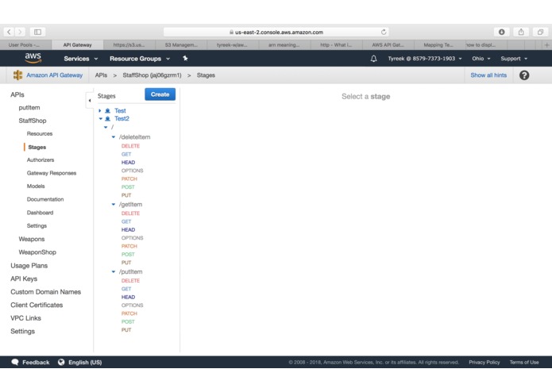
Task: Select PATCH method under /deleteItem
Action: pos(129,179)
